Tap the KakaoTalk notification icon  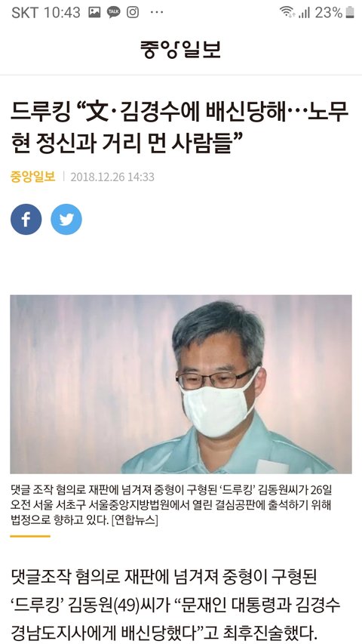(x=114, y=12)
